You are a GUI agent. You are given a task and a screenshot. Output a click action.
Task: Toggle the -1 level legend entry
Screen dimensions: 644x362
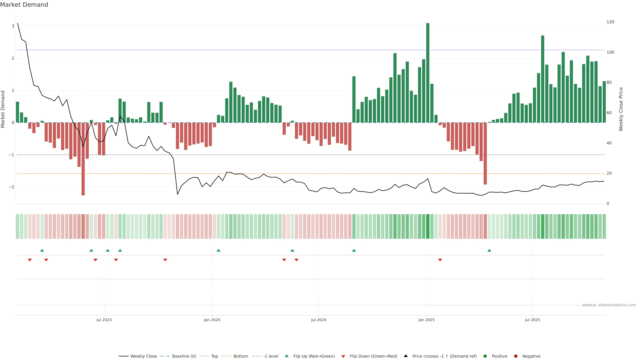[271, 356]
